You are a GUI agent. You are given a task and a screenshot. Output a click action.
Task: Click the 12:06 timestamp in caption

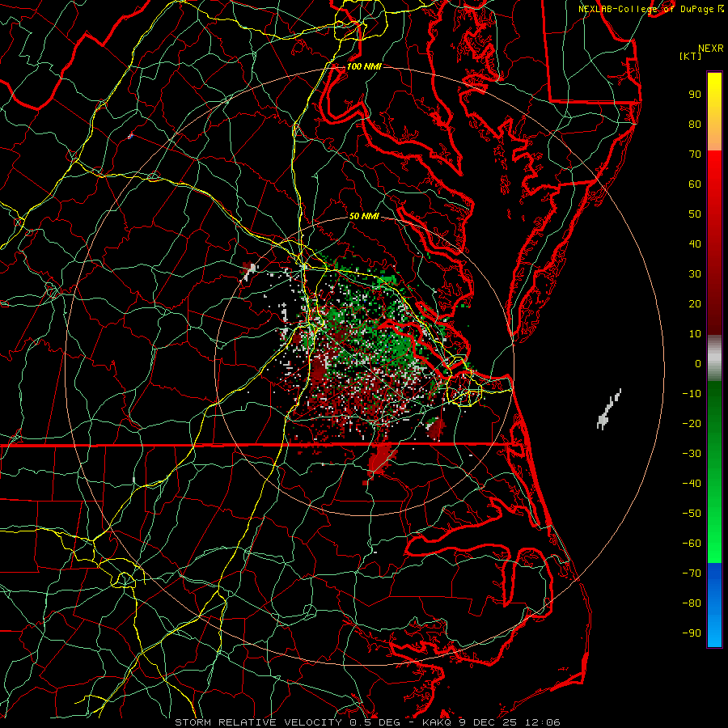point(543,722)
